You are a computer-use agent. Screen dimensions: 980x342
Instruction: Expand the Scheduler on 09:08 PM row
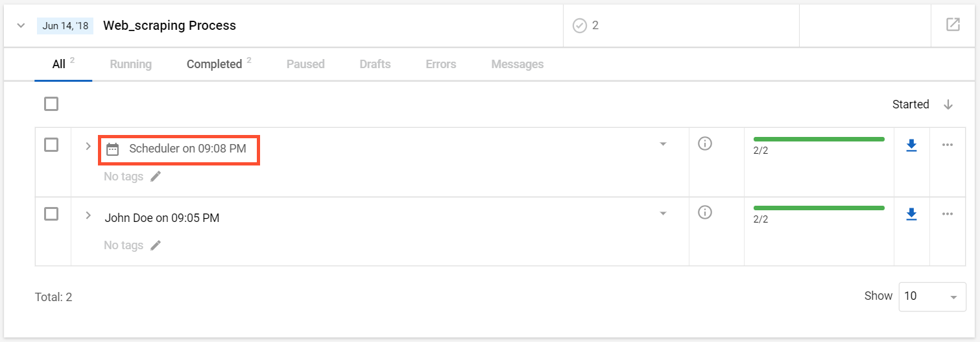pyautogui.click(x=88, y=146)
